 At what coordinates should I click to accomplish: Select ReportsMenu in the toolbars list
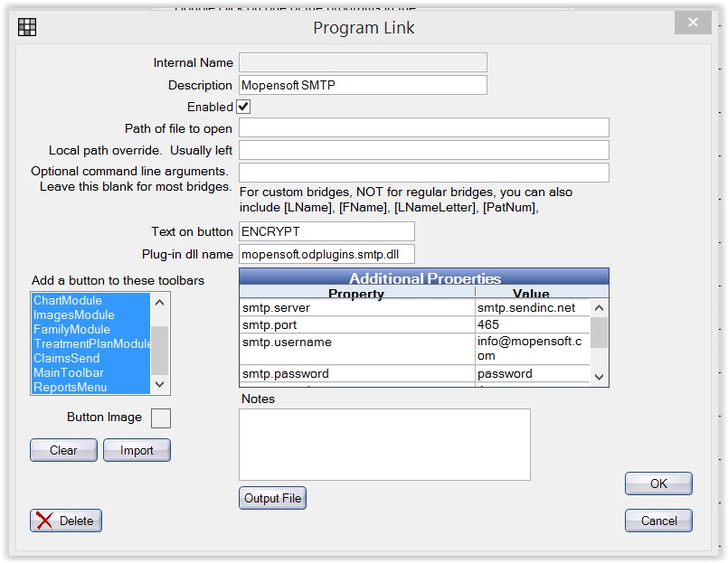pos(90,387)
